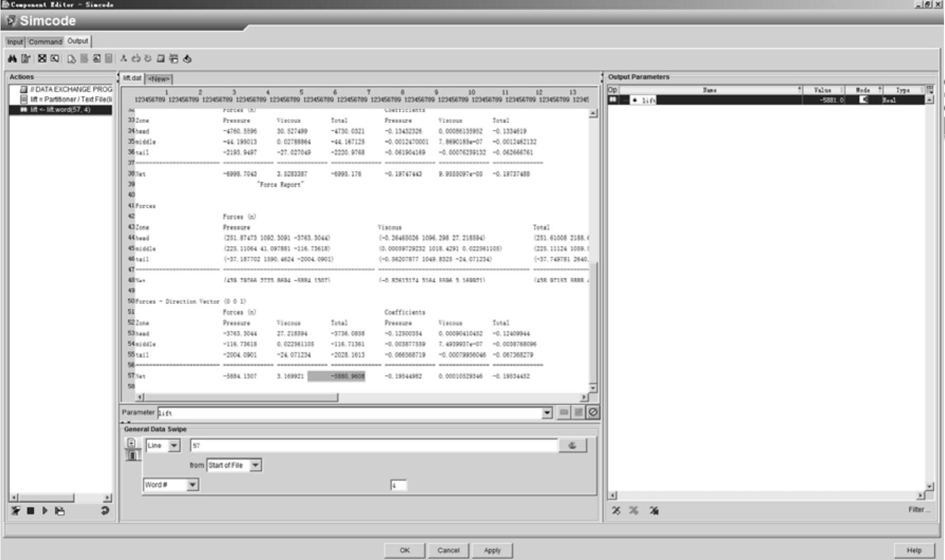The height and width of the screenshot is (560, 945).
Task: Click the stop square below Actions list
Action: (31, 510)
